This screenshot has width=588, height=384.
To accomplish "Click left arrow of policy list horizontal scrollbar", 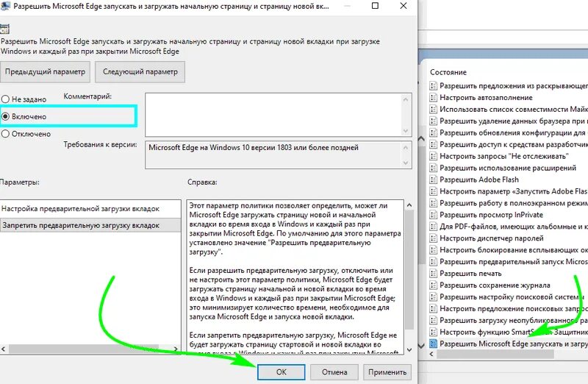I will pyautogui.click(x=431, y=354).
